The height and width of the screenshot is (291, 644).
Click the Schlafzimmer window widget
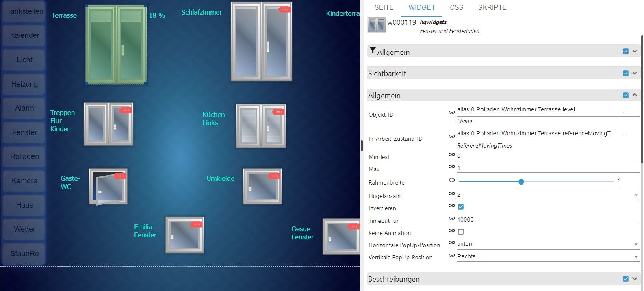(x=261, y=41)
